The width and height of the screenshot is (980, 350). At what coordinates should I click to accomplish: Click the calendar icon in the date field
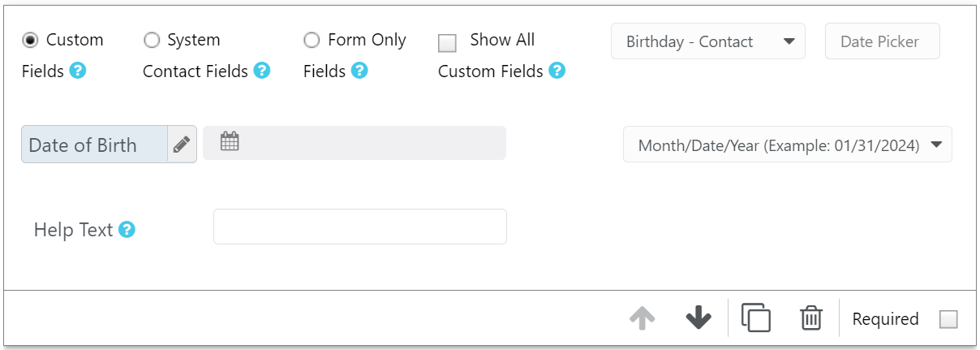click(x=230, y=142)
